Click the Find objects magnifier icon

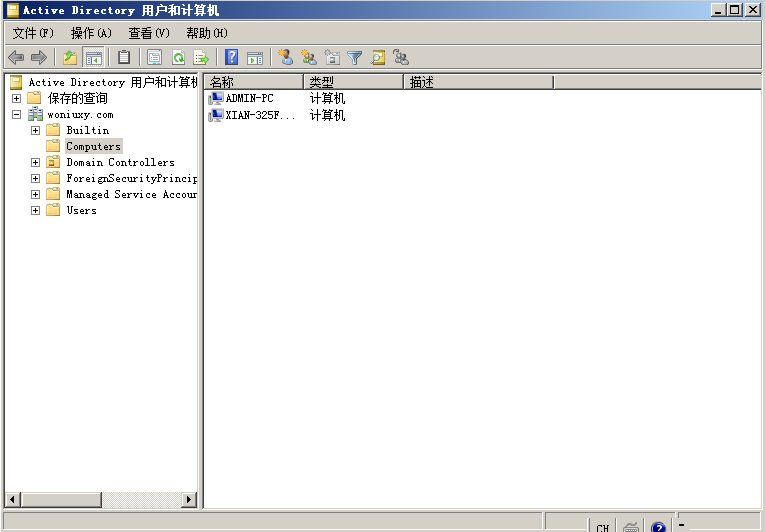378,58
